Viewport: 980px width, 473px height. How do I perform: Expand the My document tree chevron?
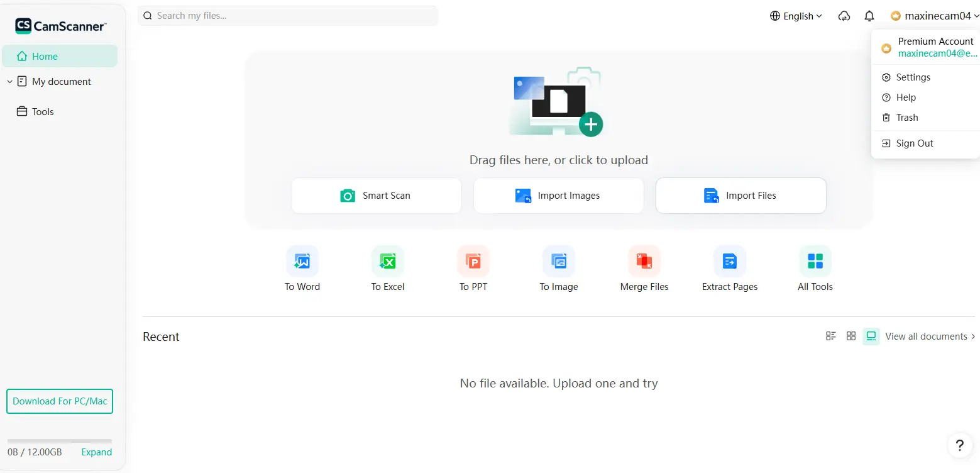click(x=9, y=82)
